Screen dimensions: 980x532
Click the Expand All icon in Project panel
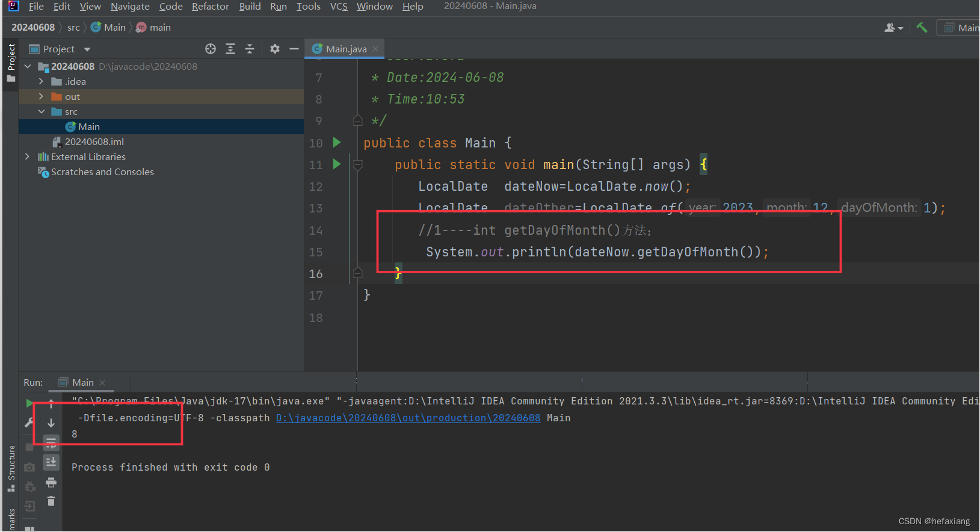point(230,49)
